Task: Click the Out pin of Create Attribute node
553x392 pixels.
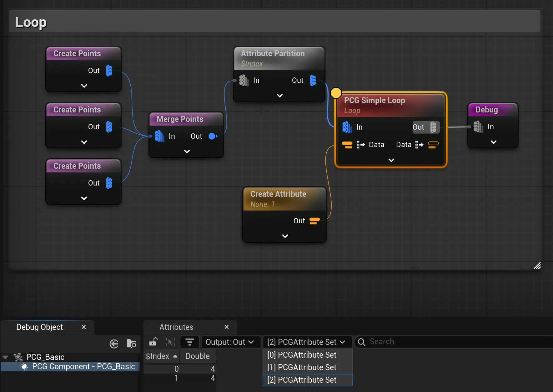Action: 314,221
